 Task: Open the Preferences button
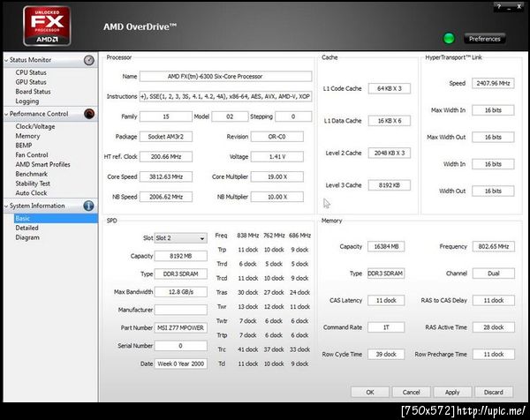(x=484, y=39)
